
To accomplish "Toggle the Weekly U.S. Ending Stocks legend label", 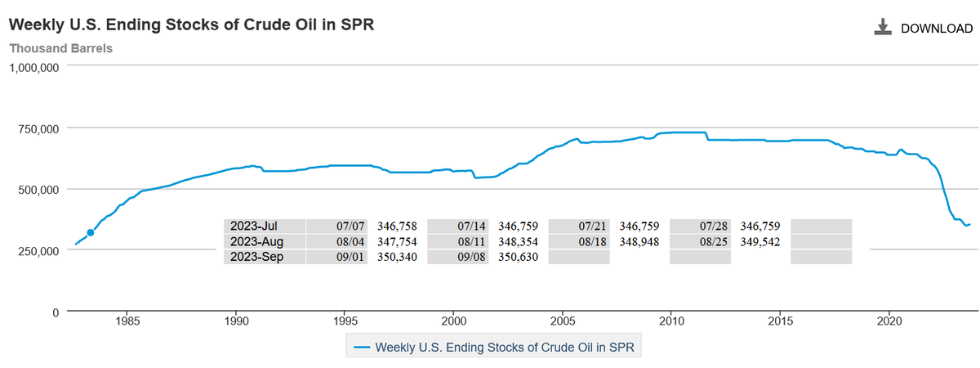I will coord(504,347).
